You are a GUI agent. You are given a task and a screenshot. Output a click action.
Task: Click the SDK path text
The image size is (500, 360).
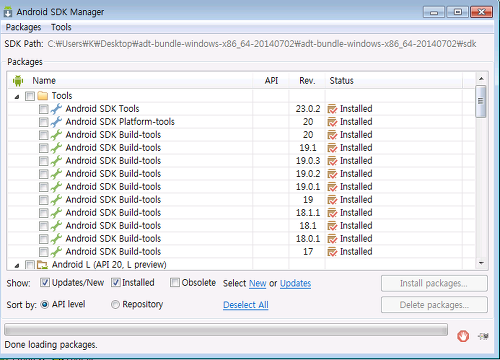[x=262, y=44]
